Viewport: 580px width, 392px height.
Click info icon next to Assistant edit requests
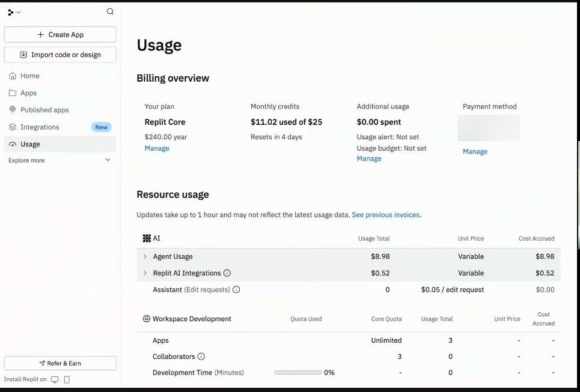[x=236, y=290]
